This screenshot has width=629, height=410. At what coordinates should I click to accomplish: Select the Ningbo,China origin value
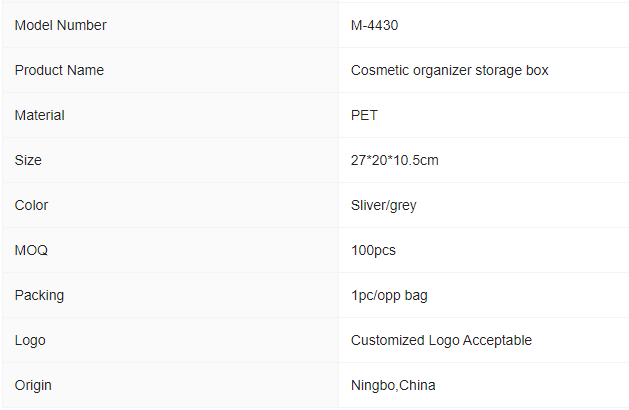393,385
